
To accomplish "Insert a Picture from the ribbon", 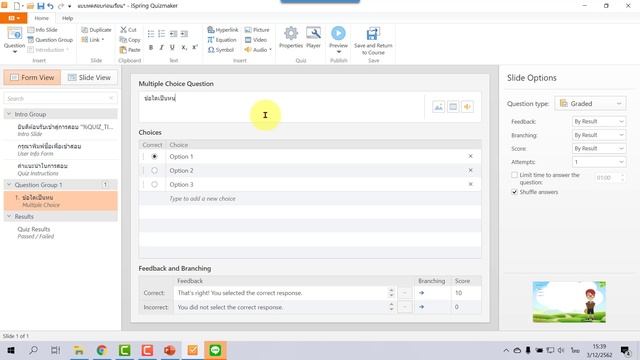I will point(257,30).
